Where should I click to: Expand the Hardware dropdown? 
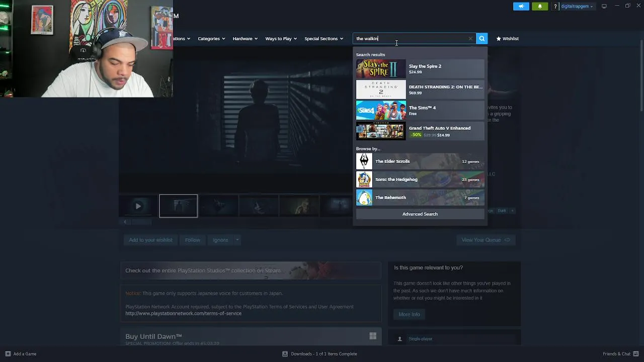[245, 39]
